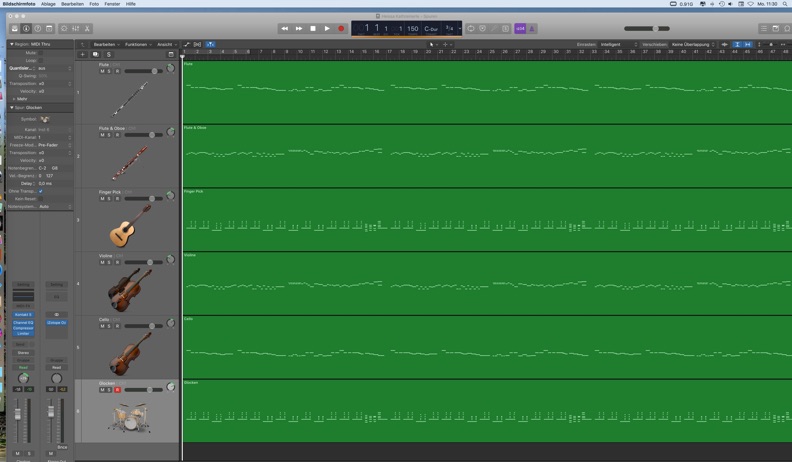Open the pointer tool menu
The image size is (792, 462).
(x=433, y=44)
